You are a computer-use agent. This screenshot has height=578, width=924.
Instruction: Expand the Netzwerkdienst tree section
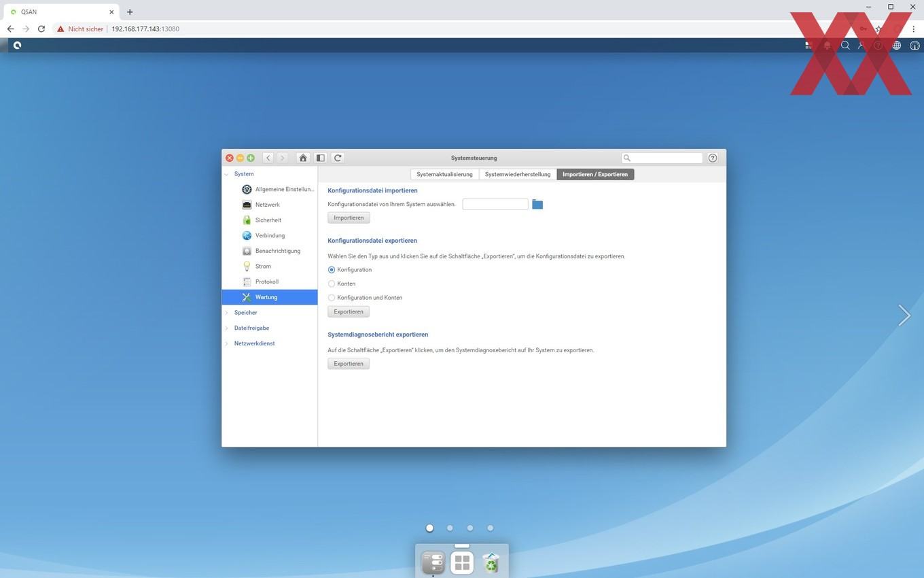click(x=227, y=343)
